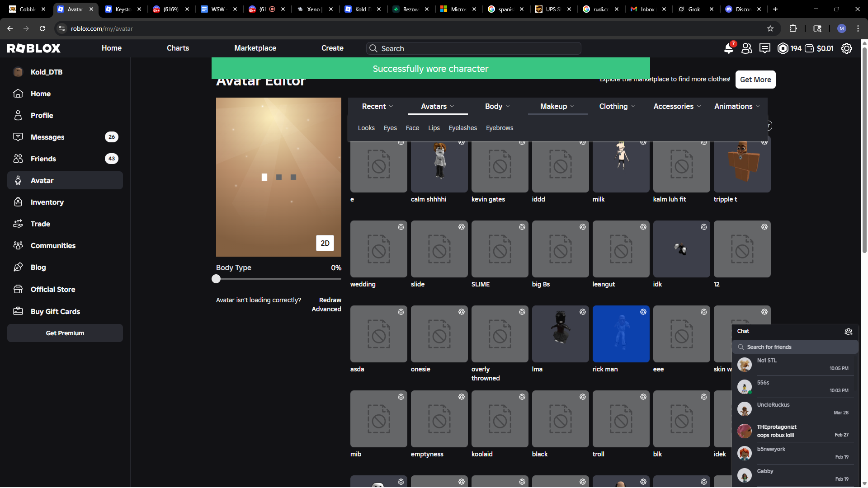Open the notifications bell icon
The height and width of the screenshot is (488, 868).
coord(729,48)
